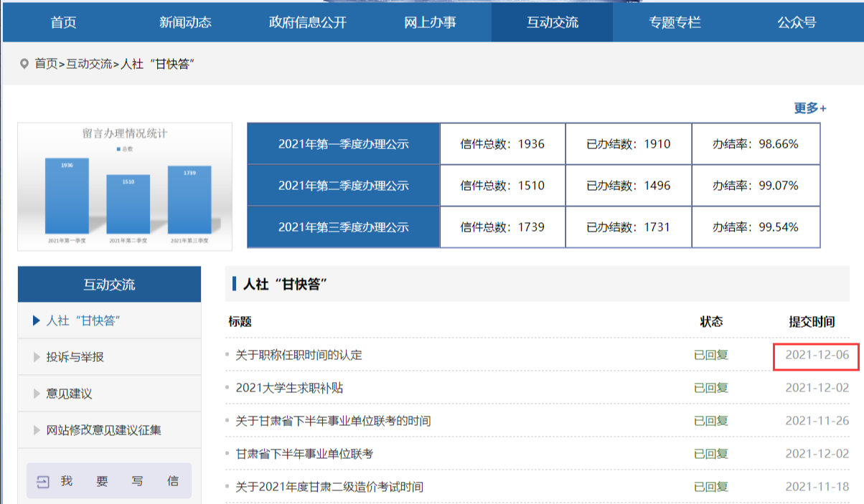Screen dimensions: 864x504
Task: Open 关于甘肃省下半年事业单位联考的时间
Action: pos(333,421)
